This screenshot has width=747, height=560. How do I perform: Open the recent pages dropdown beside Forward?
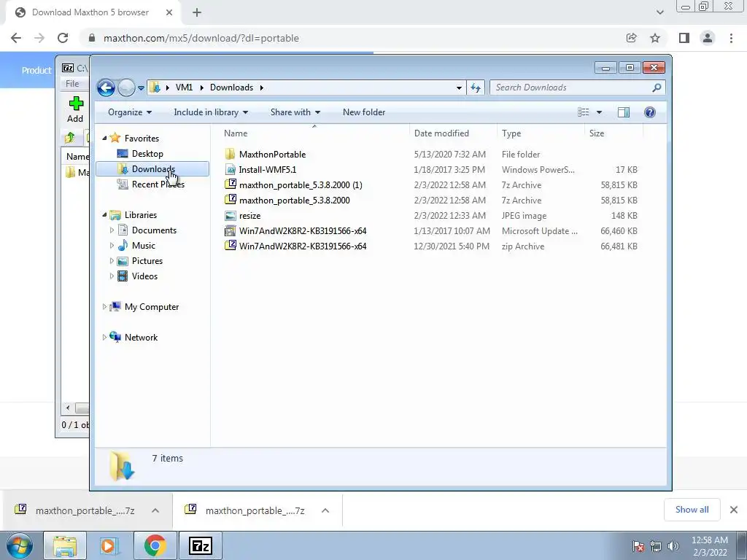(x=141, y=88)
